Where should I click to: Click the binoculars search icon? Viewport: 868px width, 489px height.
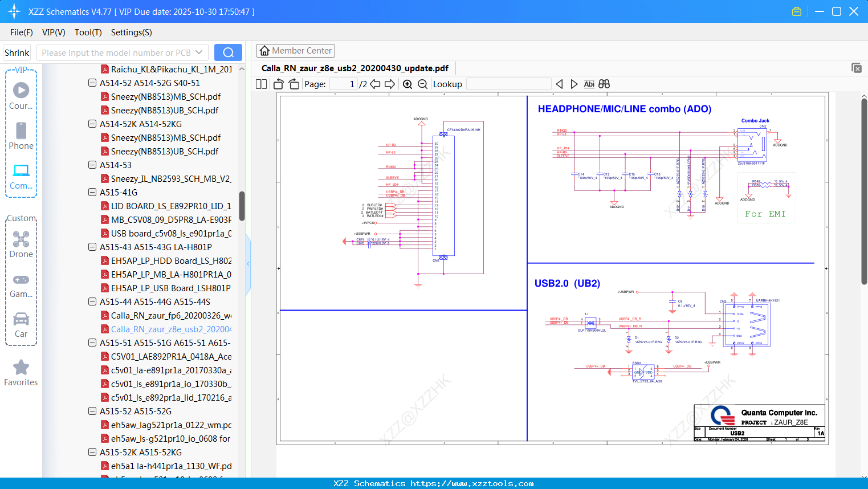coord(604,84)
